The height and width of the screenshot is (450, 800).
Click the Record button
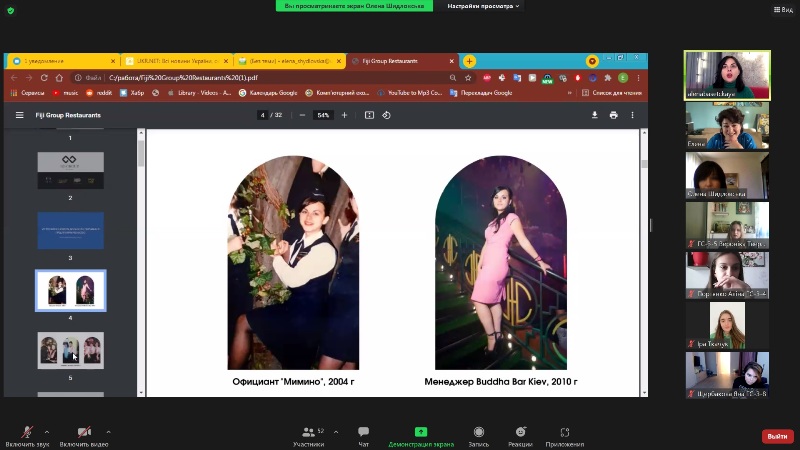479,437
